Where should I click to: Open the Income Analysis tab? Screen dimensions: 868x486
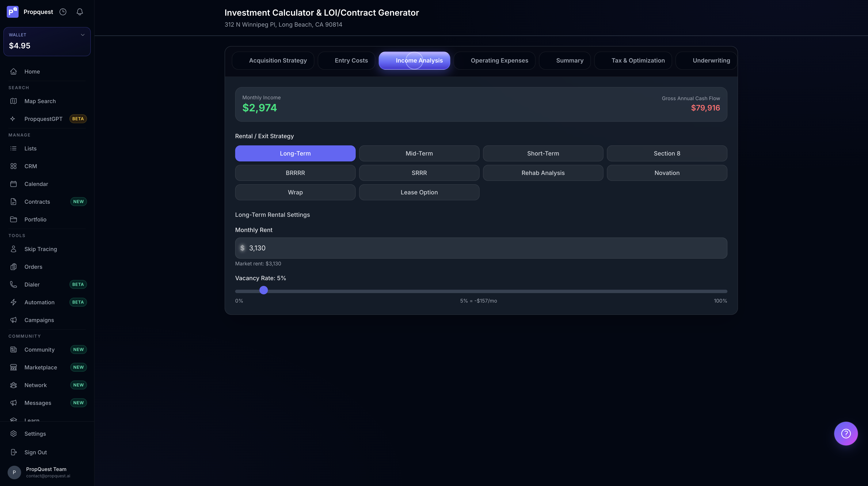(x=414, y=61)
